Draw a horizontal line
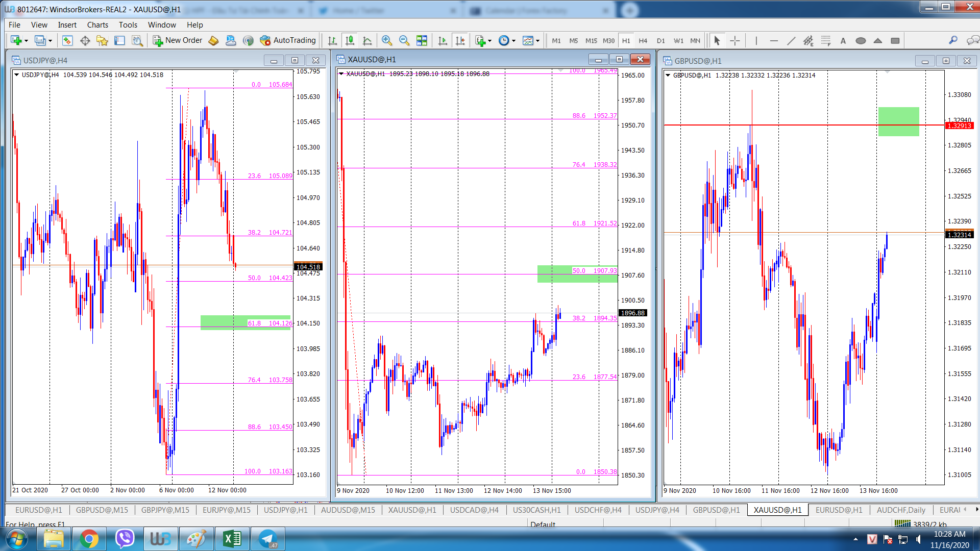980x551 pixels. (x=774, y=40)
